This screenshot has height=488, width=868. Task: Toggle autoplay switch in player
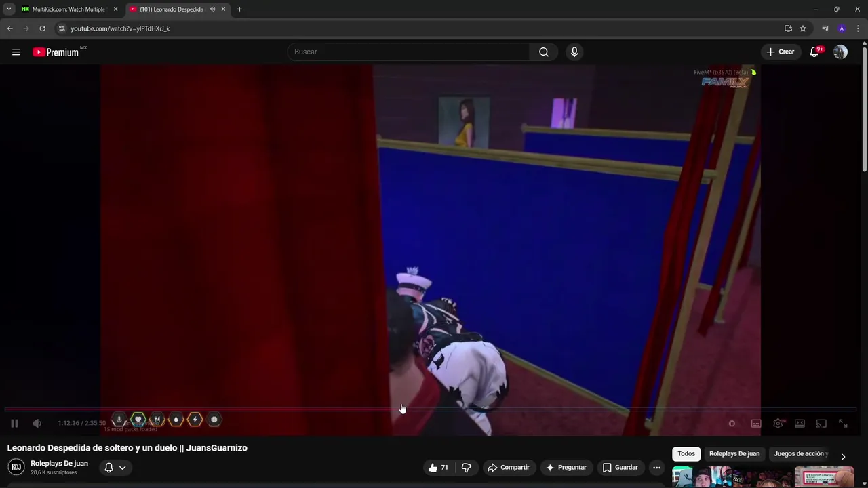coord(732,424)
